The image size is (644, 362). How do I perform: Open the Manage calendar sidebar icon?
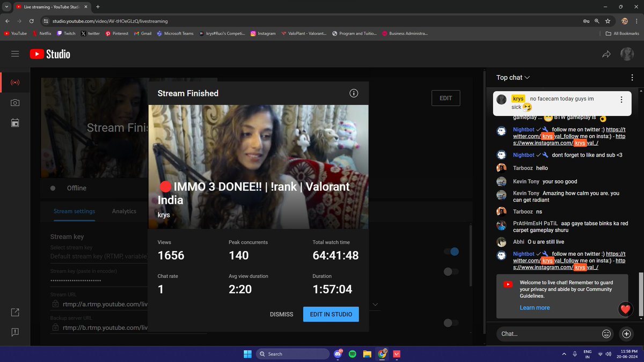pyautogui.click(x=15, y=123)
